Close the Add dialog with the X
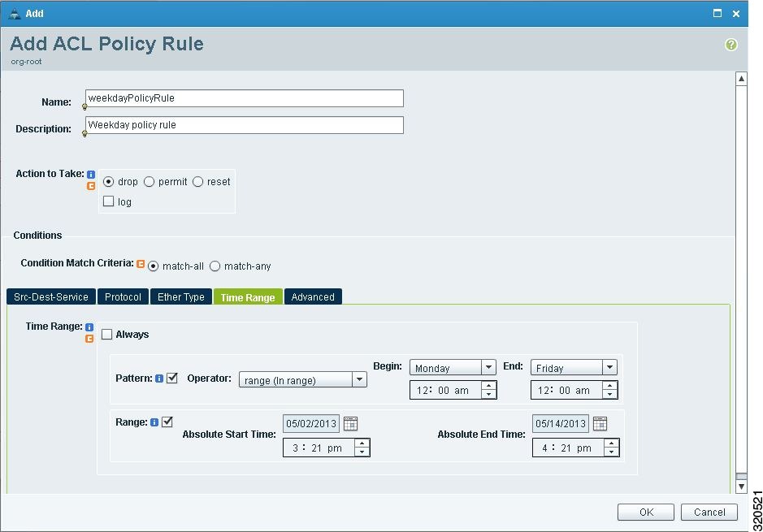Screen dimensions: 763x532 pos(736,14)
